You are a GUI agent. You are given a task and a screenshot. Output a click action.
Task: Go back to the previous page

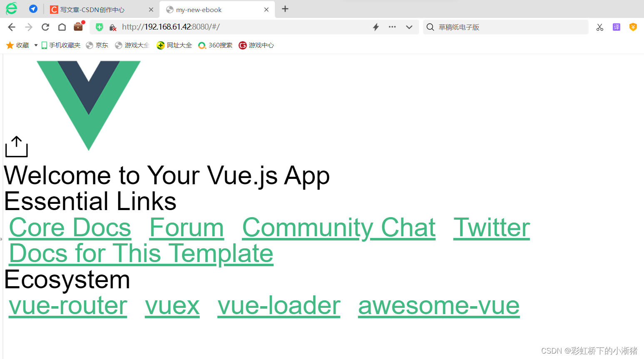pyautogui.click(x=12, y=27)
